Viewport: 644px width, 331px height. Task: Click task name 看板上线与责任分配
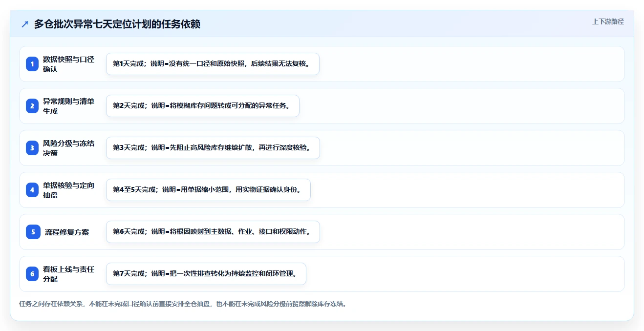point(68,274)
